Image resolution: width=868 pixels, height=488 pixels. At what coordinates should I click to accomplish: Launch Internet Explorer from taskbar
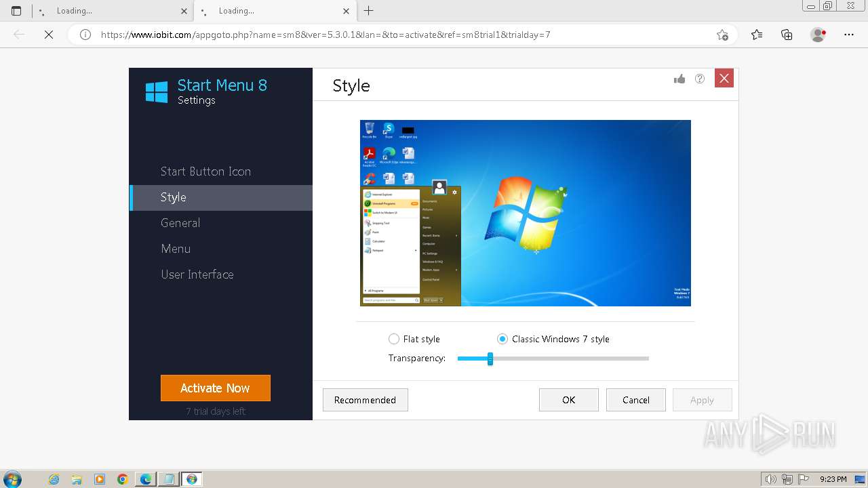(x=54, y=479)
